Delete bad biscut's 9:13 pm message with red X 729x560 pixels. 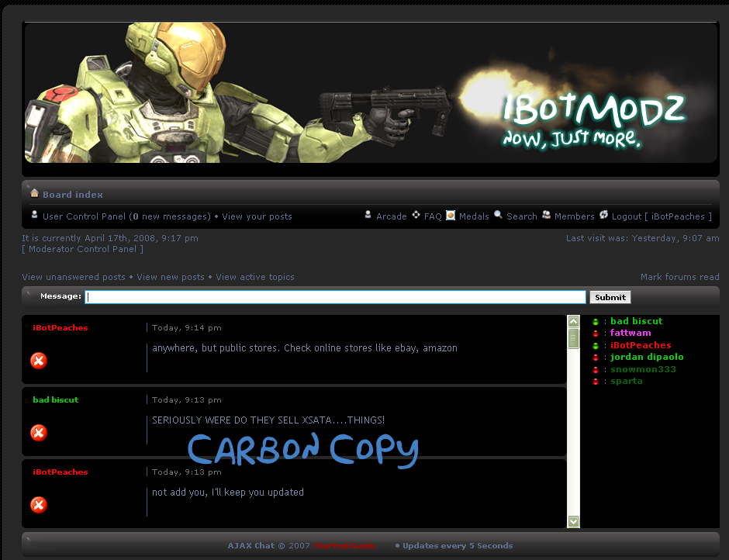coord(39,433)
